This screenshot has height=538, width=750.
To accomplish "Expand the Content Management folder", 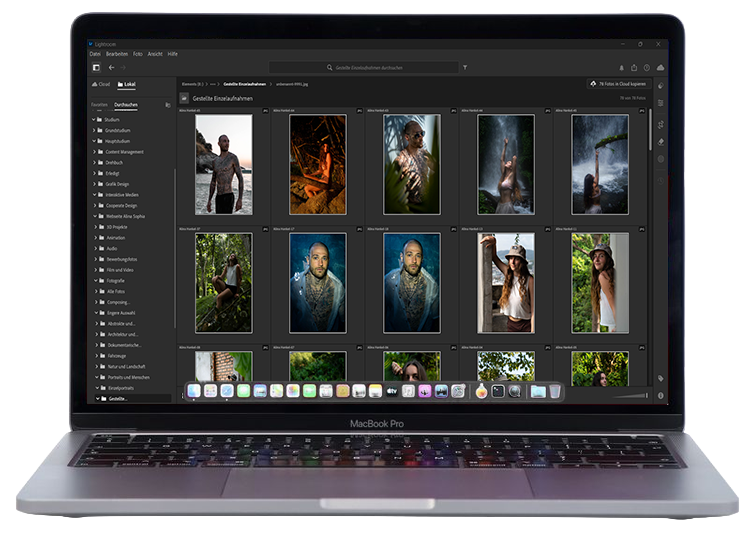I will (95, 152).
